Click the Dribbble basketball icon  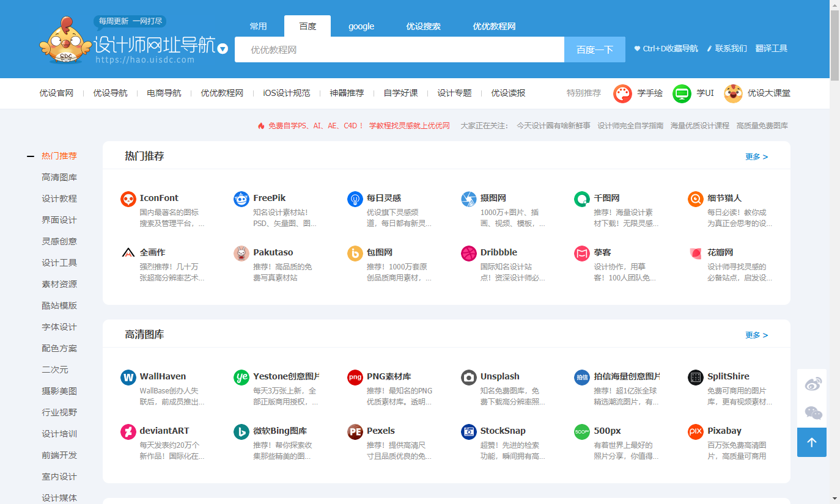469,254
